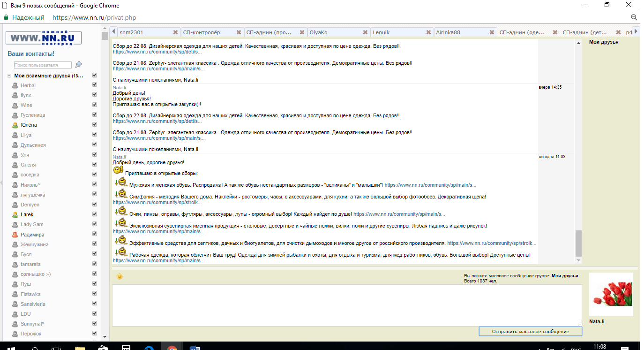The image size is (644, 350).
Task: Click the zoom magnifier in Chrome address bar
Action: point(634,17)
